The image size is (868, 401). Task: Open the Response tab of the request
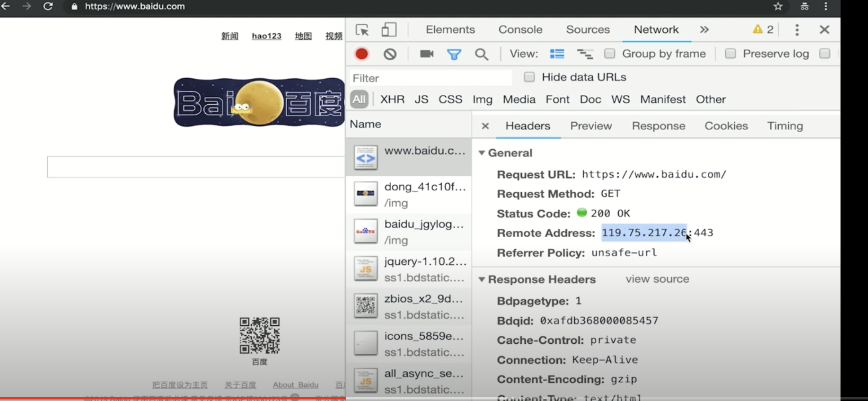[658, 126]
